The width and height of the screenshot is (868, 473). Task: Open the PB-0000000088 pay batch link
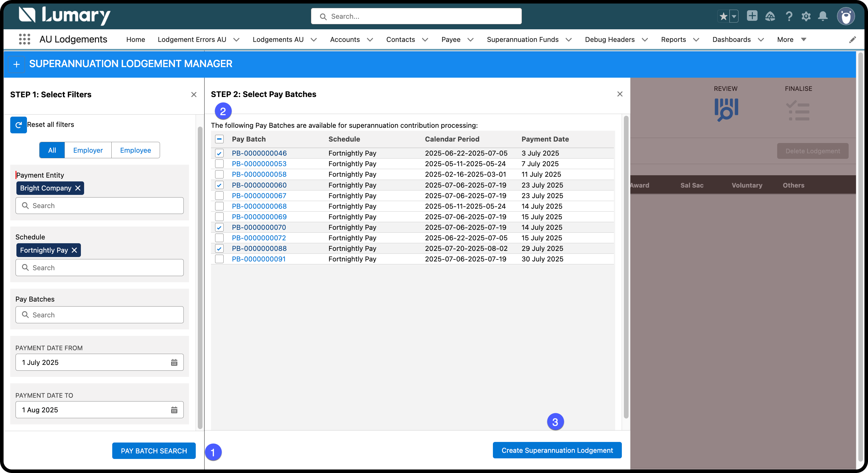tap(259, 249)
